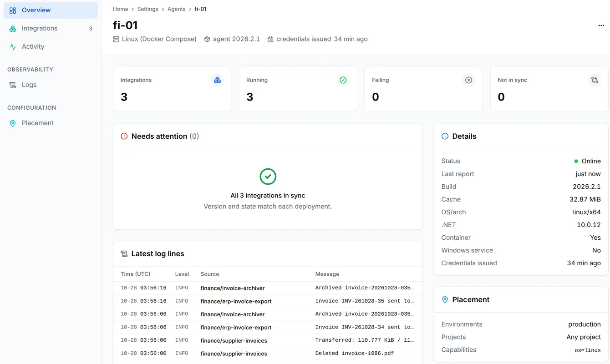Click the agent version package icon
This screenshot has height=364, width=610.
pyautogui.click(x=207, y=39)
